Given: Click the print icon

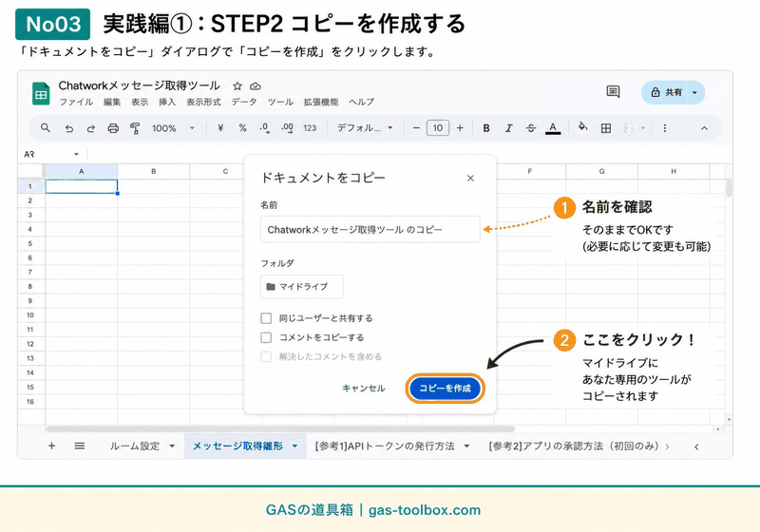Looking at the screenshot, I should click(x=113, y=128).
